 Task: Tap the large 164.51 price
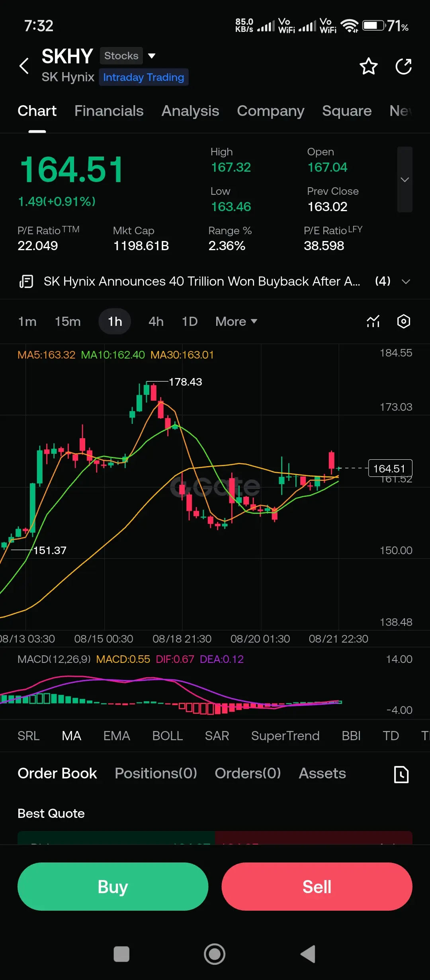(72, 169)
